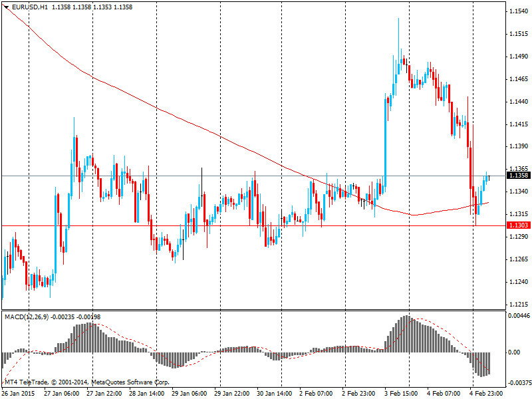Click the 27 Jan 06:00 time label
The image size is (532, 399).
[x=61, y=394]
